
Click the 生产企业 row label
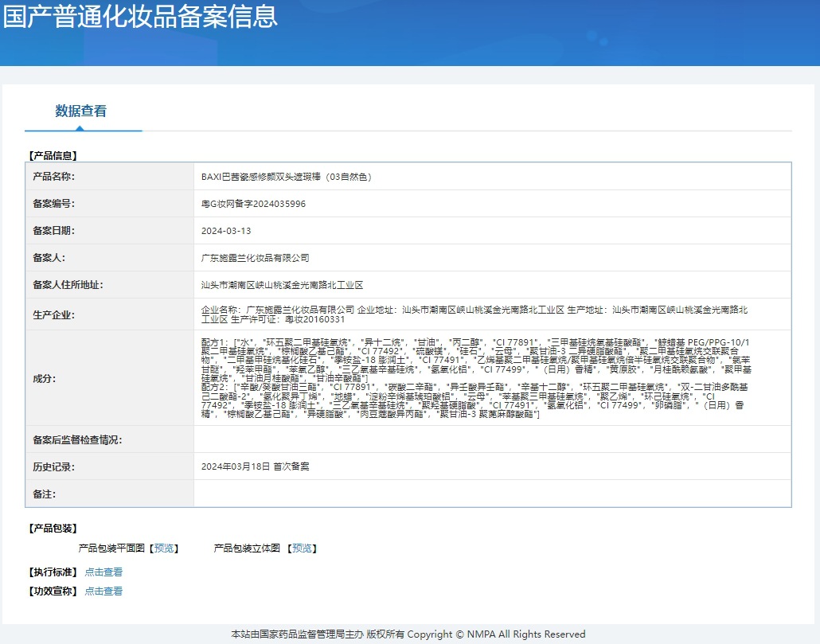(54, 314)
